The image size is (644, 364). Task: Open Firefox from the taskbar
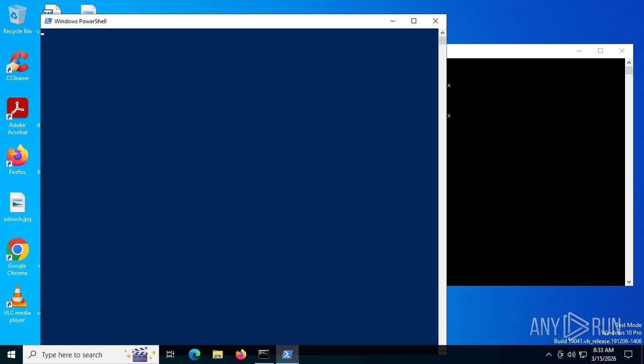coord(241,355)
